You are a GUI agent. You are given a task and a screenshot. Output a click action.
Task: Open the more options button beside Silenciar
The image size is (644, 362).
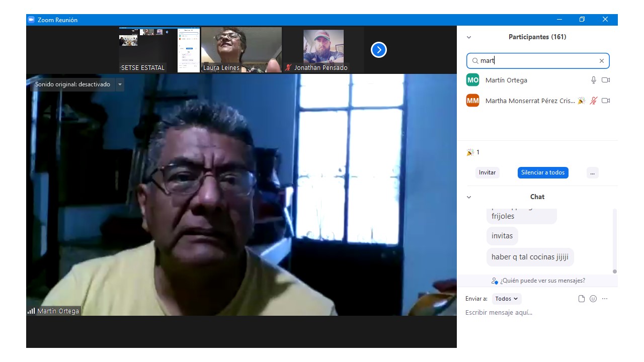coord(592,172)
